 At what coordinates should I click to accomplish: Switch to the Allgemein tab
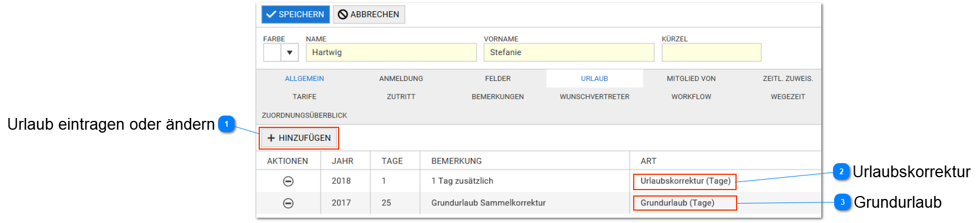coord(305,79)
